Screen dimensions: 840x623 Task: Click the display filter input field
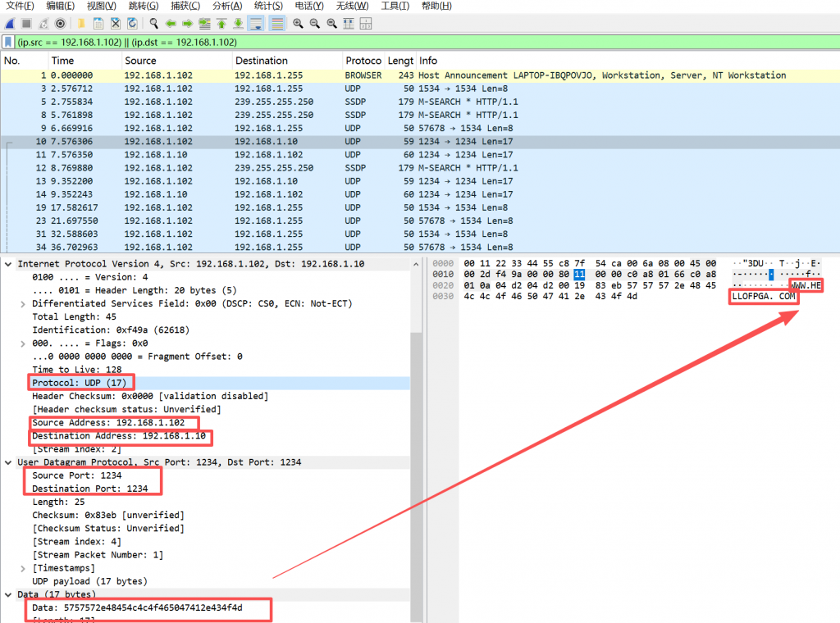[x=410, y=42]
